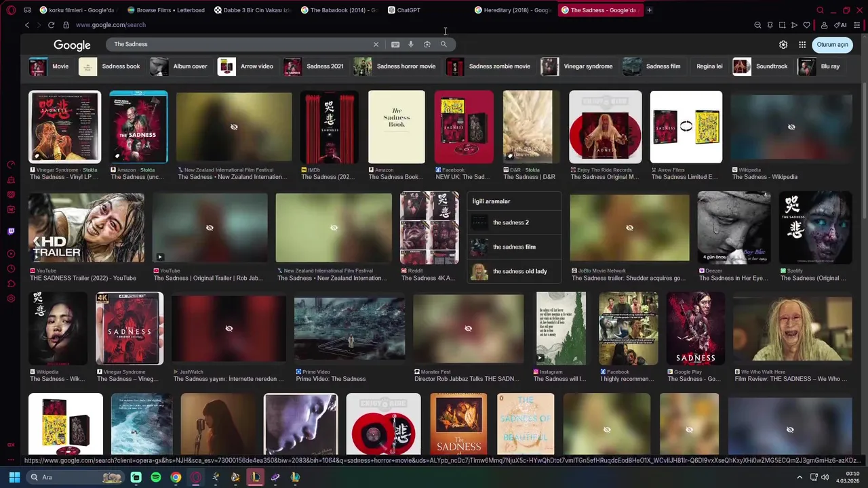This screenshot has height=488, width=868.
Task: Open the player icon in the sidebar
Action: 11,253
